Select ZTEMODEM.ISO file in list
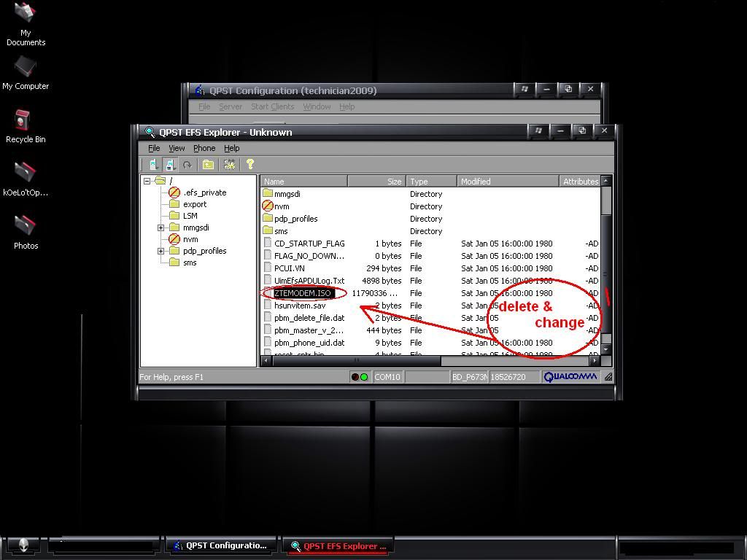This screenshot has width=747, height=560. pyautogui.click(x=303, y=293)
